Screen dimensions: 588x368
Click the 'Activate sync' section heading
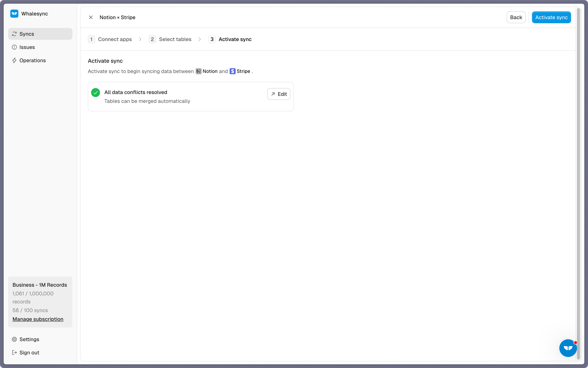pyautogui.click(x=105, y=61)
